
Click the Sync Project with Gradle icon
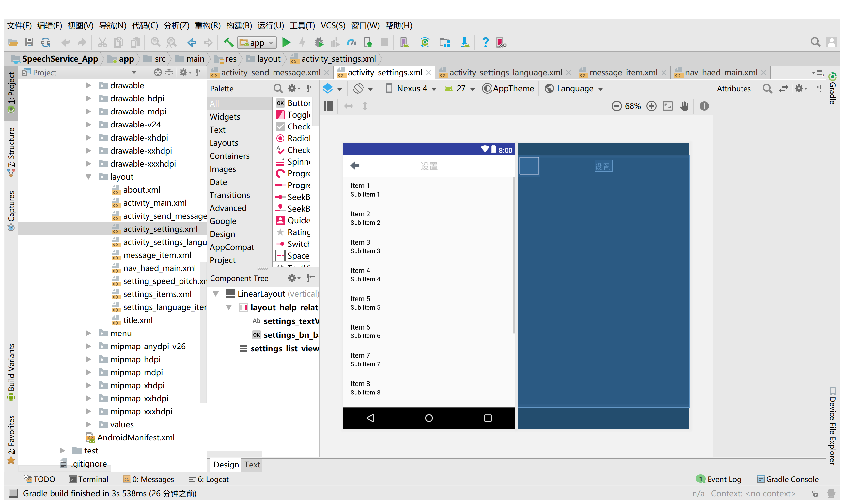pos(424,42)
